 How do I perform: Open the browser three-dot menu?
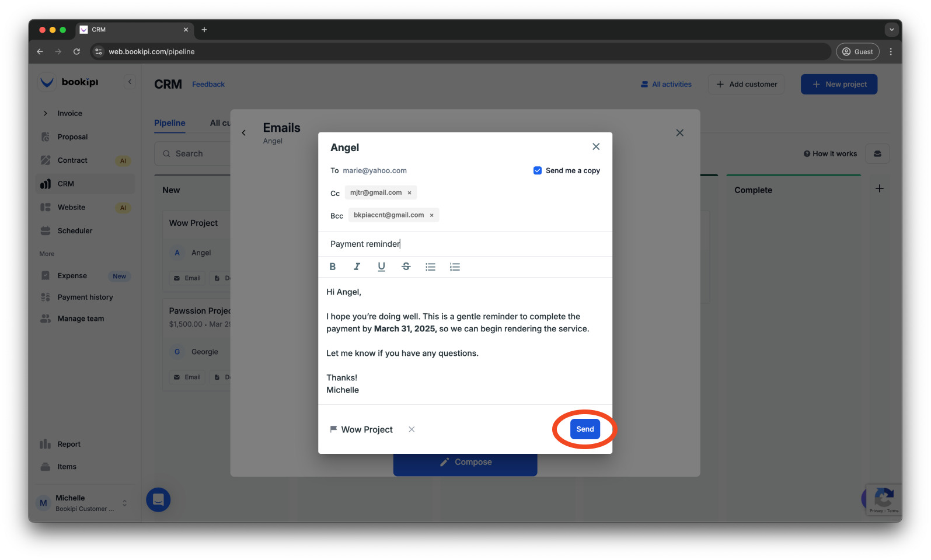coord(891,51)
